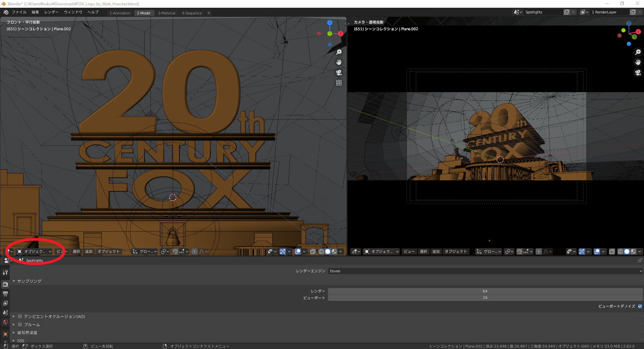Adjust レンダー samples slider value 64
The width and height of the screenshot is (644, 349).
pyautogui.click(x=486, y=291)
